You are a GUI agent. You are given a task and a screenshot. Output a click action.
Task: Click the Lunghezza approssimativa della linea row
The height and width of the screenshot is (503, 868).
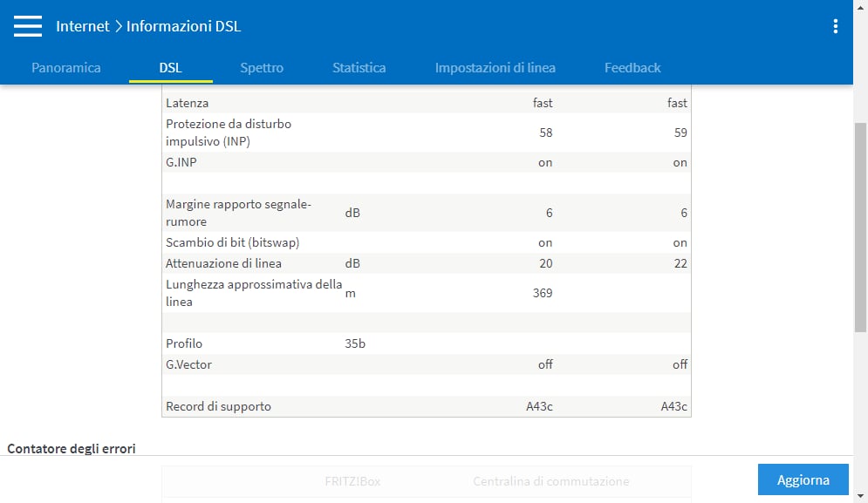[x=427, y=293]
